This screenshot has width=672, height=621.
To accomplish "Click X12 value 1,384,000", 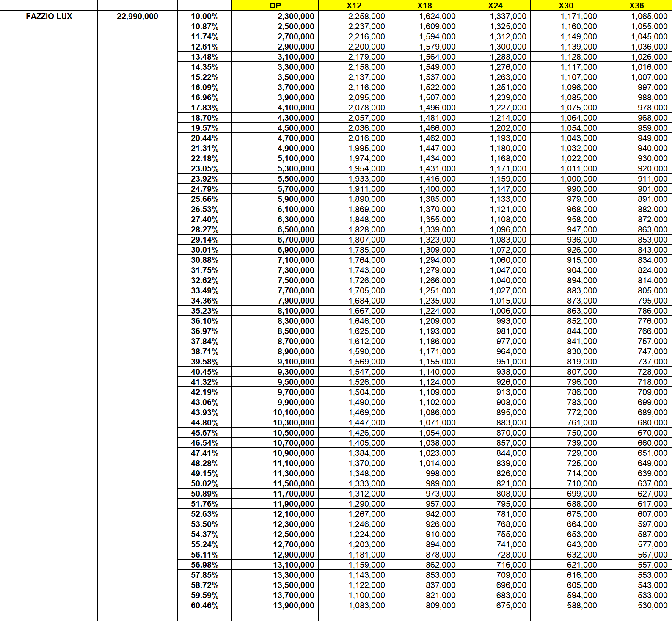I will tap(354, 453).
